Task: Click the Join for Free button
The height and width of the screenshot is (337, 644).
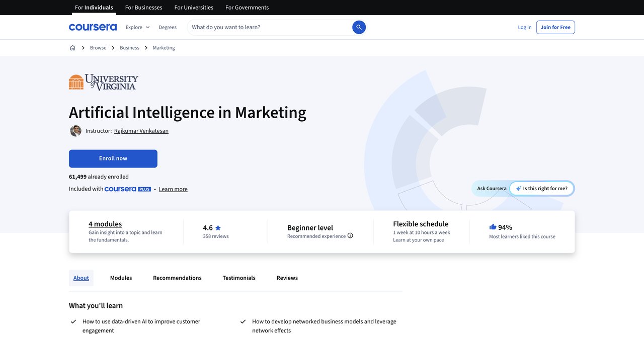Action: coord(555,27)
